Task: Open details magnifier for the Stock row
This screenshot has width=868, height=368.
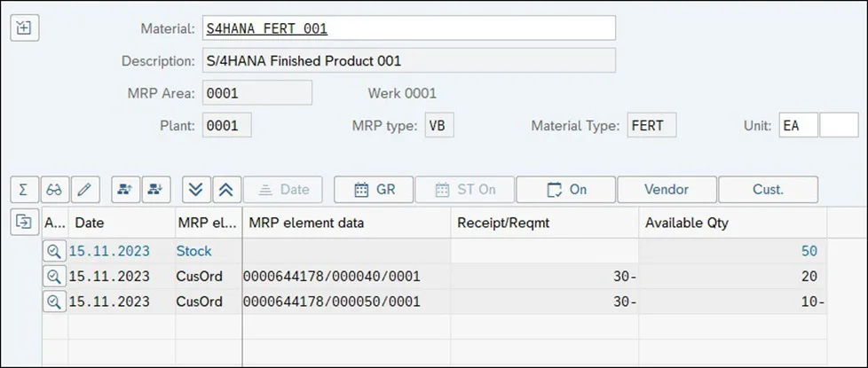Action: [54, 251]
